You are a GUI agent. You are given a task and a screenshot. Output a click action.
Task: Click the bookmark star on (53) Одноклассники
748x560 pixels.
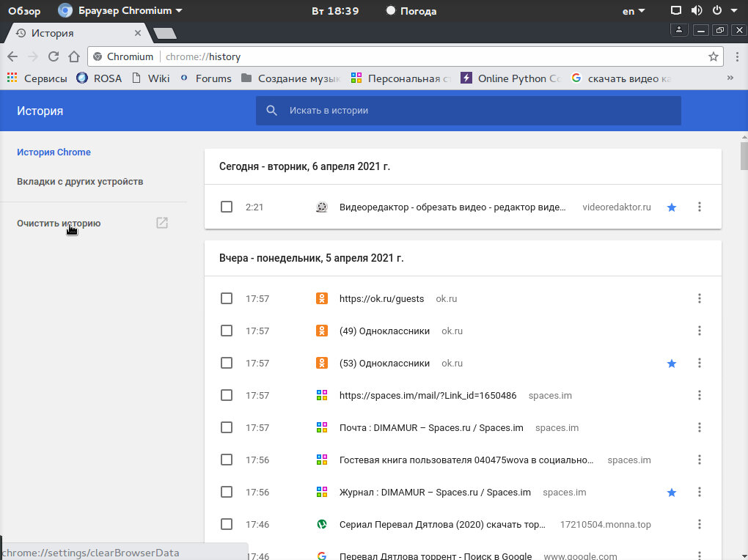[x=672, y=364]
